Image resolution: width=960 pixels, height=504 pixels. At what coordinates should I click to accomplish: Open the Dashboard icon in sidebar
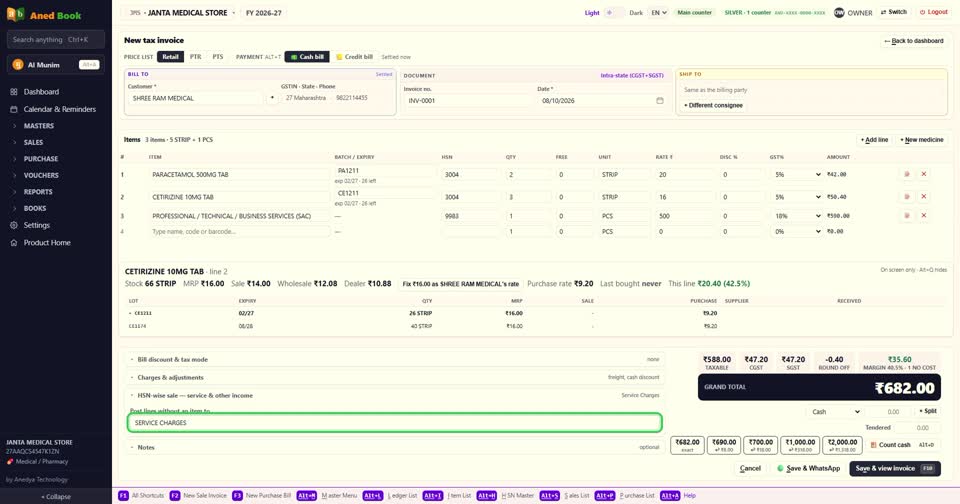(13, 92)
